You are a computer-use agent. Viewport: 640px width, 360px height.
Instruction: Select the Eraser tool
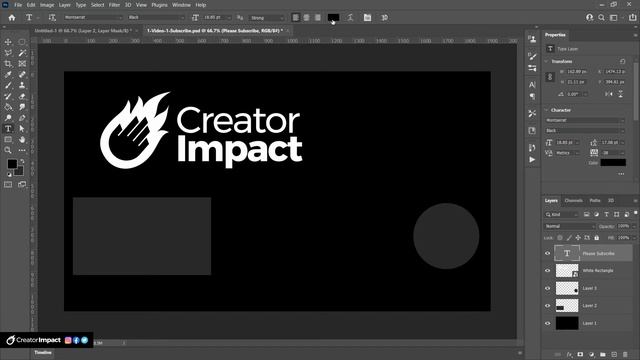click(x=22, y=96)
